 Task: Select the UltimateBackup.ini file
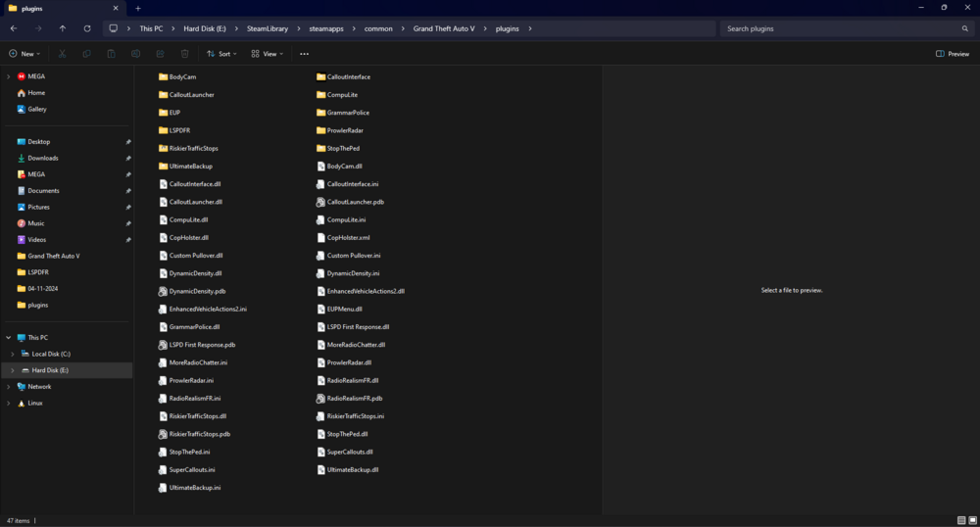click(x=189, y=488)
